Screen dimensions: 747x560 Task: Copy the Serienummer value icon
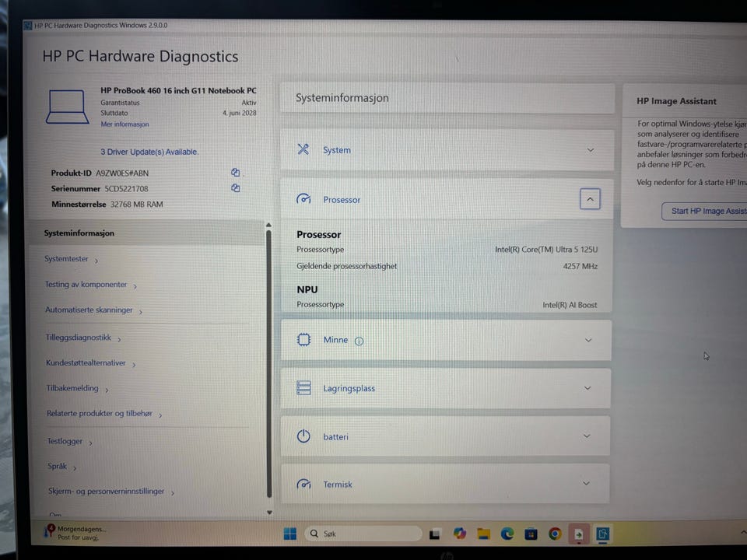point(235,188)
